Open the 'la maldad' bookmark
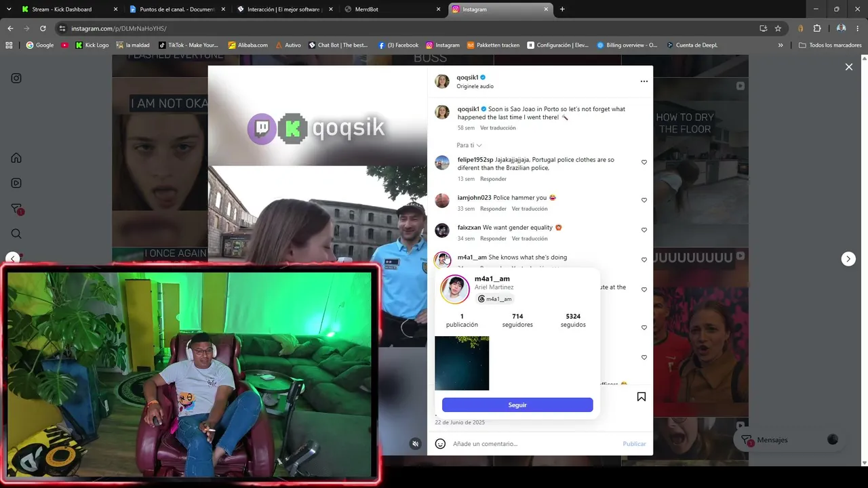The image size is (868, 488). pyautogui.click(x=133, y=45)
